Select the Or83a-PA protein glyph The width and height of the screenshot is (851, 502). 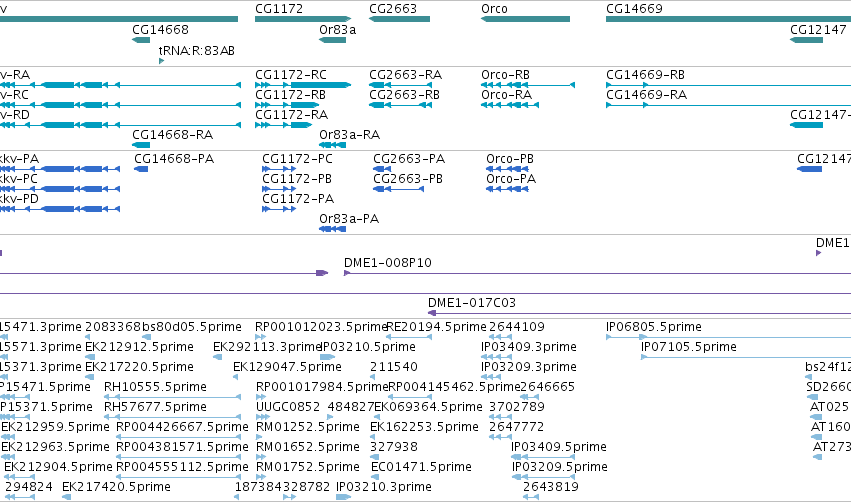point(332,229)
